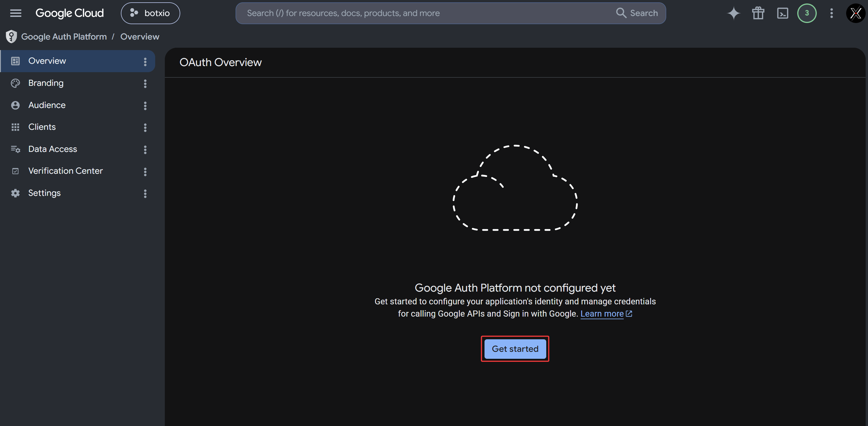
Task: Click the Data Access list-gear icon
Action: [x=15, y=149]
